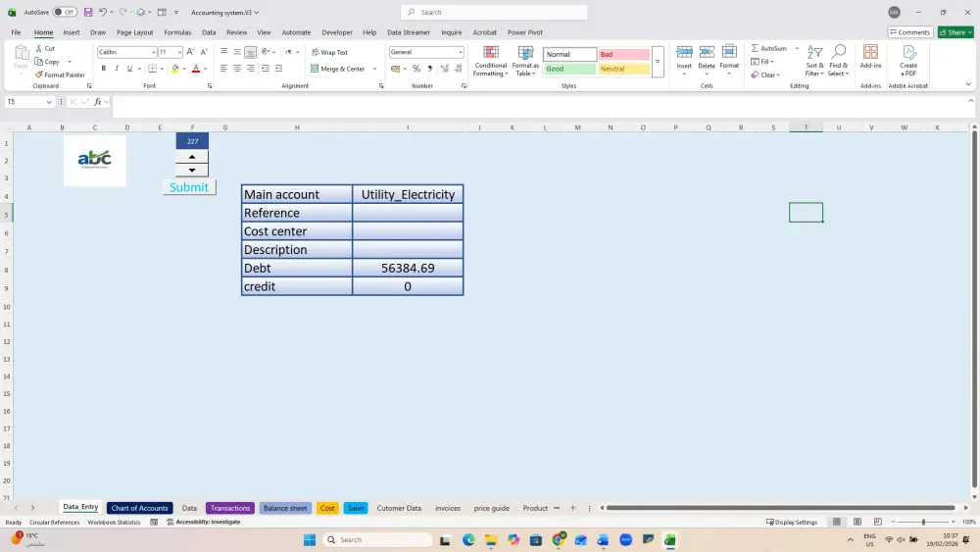
Task: Click Merge & Center
Action: tap(337, 68)
